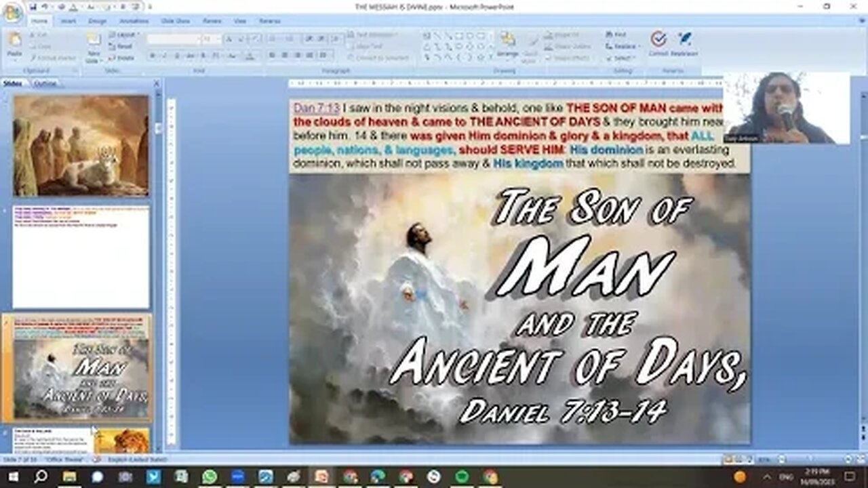Open the Windows Start menu
The height and width of the screenshot is (488, 868).
point(12,476)
